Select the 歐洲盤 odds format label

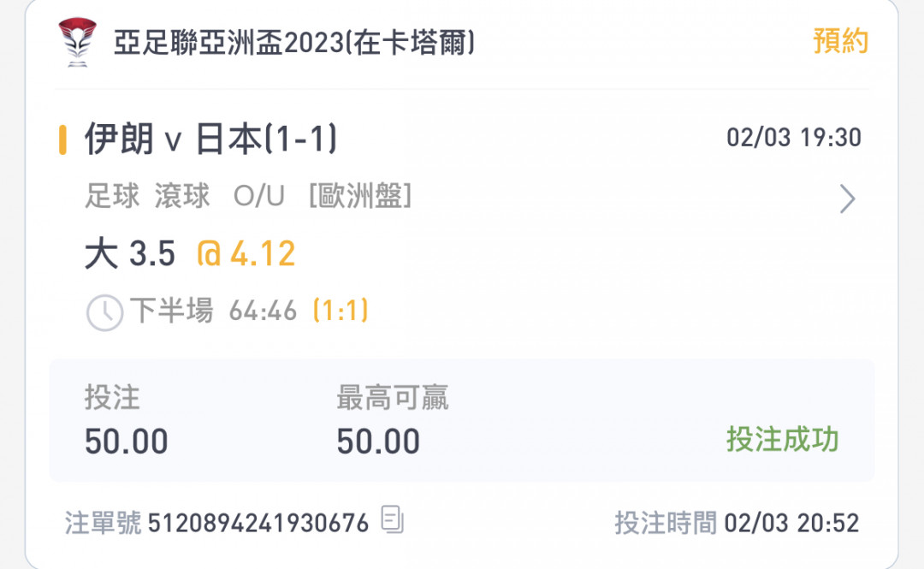click(360, 196)
